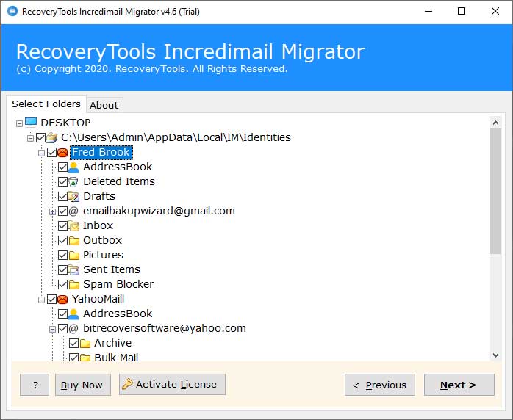Toggle the Inbox checkbox
This screenshot has height=420, width=513.
(x=62, y=226)
